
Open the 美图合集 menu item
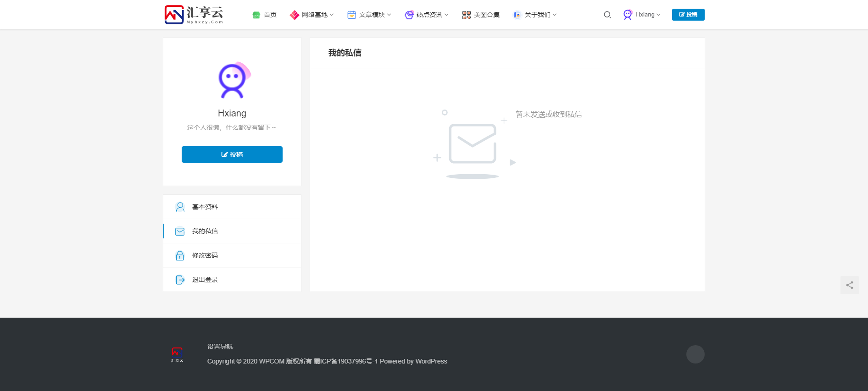point(481,15)
